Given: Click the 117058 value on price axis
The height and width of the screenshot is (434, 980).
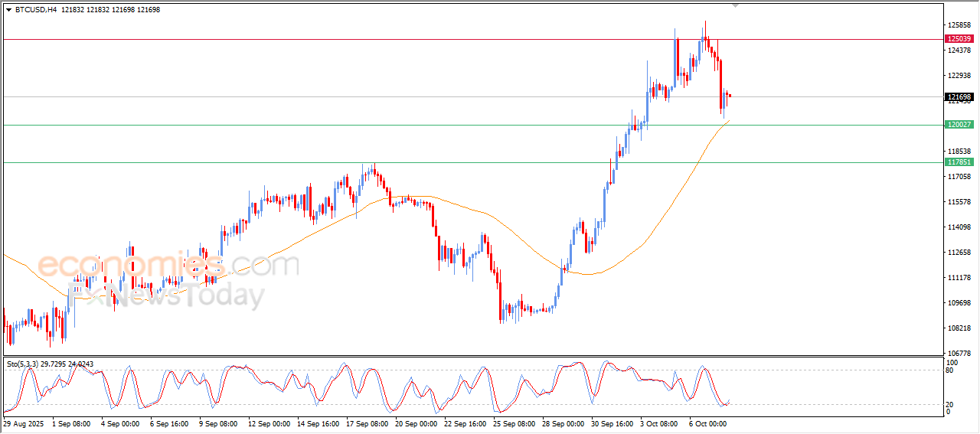Looking at the screenshot, I should point(959,177).
